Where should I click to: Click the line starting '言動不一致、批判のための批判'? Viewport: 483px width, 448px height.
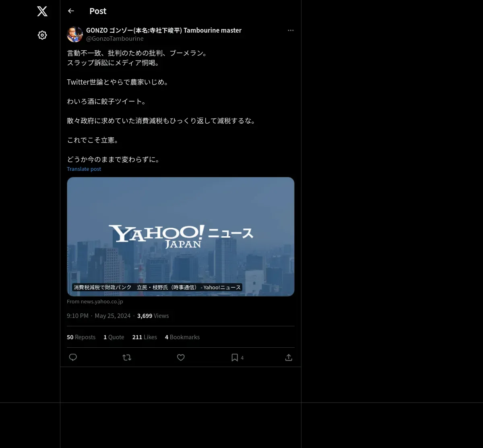[x=138, y=53]
